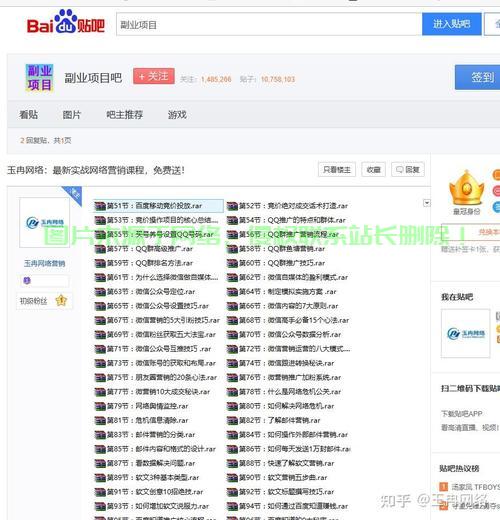Click rar icon of 第59节 QQ群排名方法

click(x=100, y=263)
